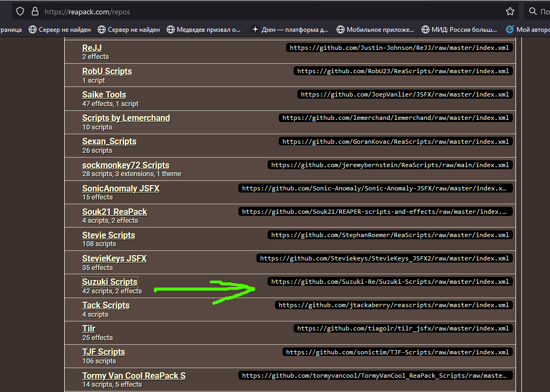Open the SonicAnomaly JSFX link

click(x=121, y=189)
